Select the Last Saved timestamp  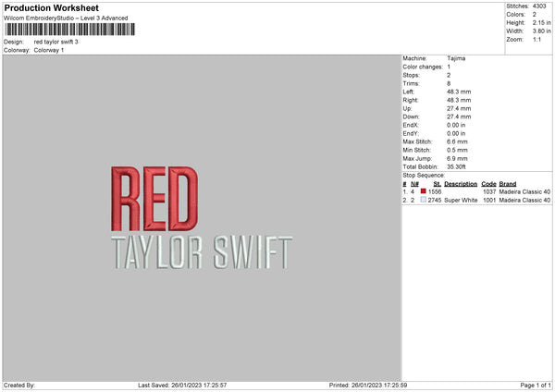tap(199, 386)
